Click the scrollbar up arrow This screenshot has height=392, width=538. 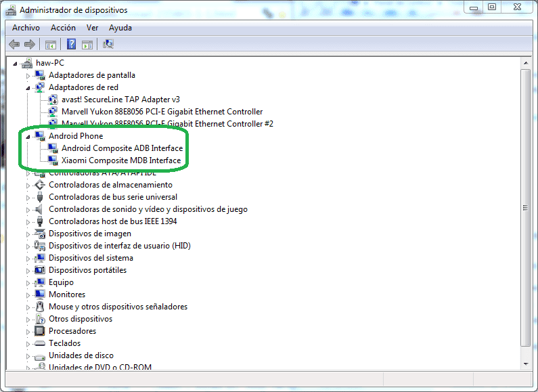[x=526, y=63]
